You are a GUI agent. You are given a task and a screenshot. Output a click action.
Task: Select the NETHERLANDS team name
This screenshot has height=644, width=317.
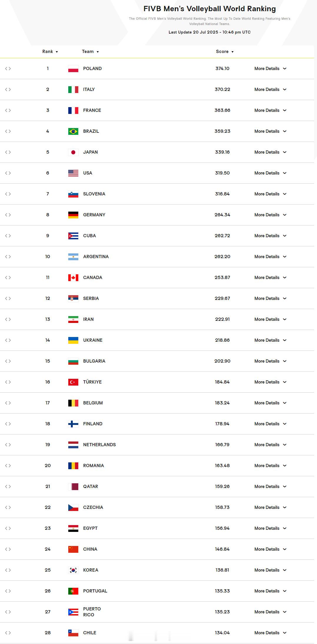point(99,445)
